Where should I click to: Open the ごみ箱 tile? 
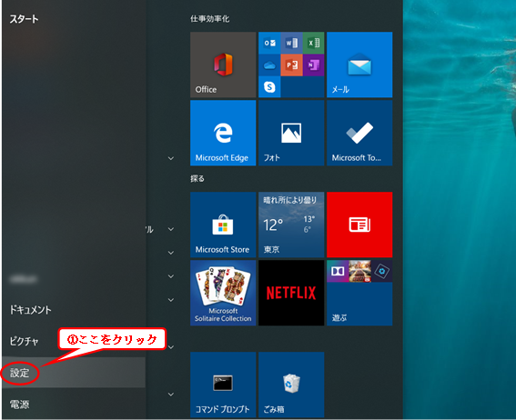click(291, 385)
